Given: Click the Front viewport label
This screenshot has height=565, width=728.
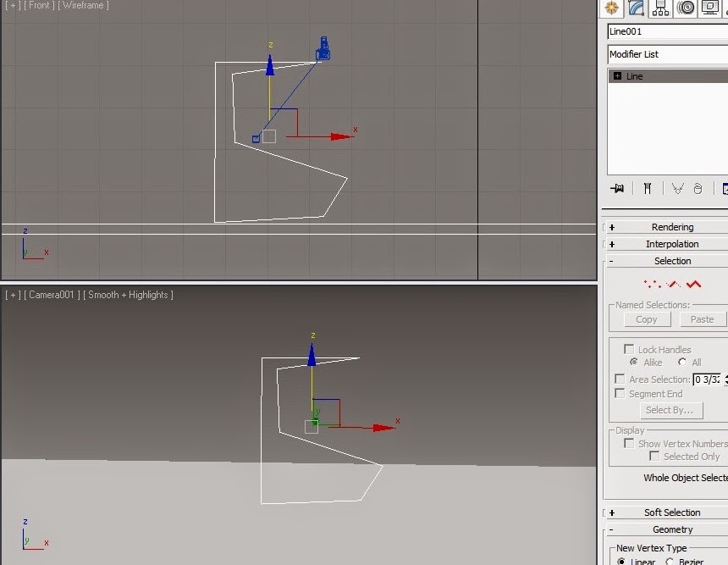Looking at the screenshot, I should point(36,5).
